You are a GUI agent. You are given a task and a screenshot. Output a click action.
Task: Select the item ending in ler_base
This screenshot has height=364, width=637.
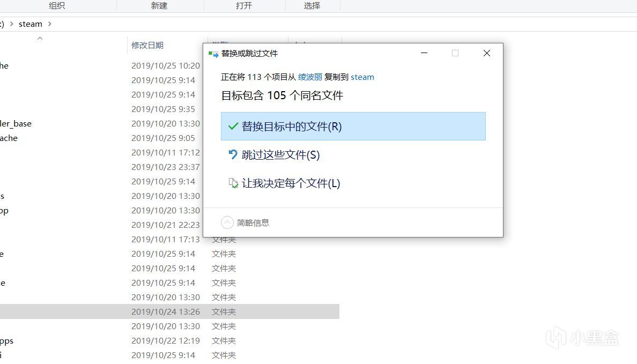(16, 123)
